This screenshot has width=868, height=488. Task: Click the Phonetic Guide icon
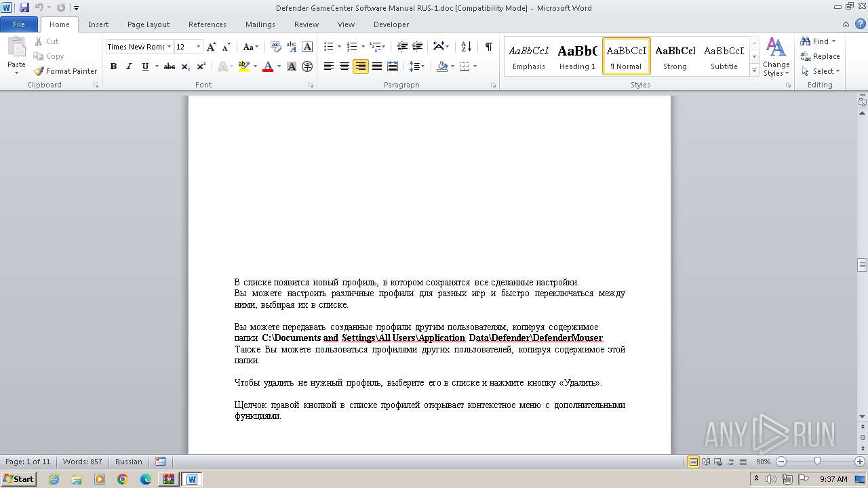pyautogui.click(x=292, y=47)
